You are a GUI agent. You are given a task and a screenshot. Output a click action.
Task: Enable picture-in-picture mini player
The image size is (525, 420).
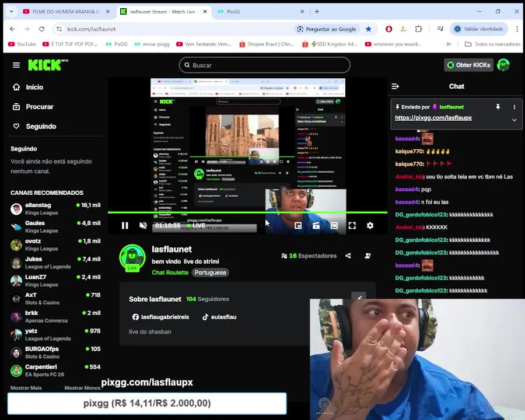298,226
